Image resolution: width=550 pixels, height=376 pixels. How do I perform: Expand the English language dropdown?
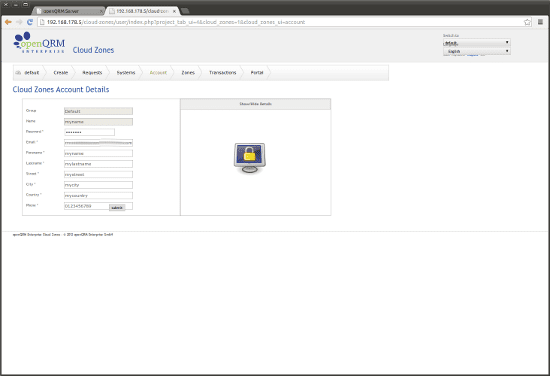coord(476,51)
